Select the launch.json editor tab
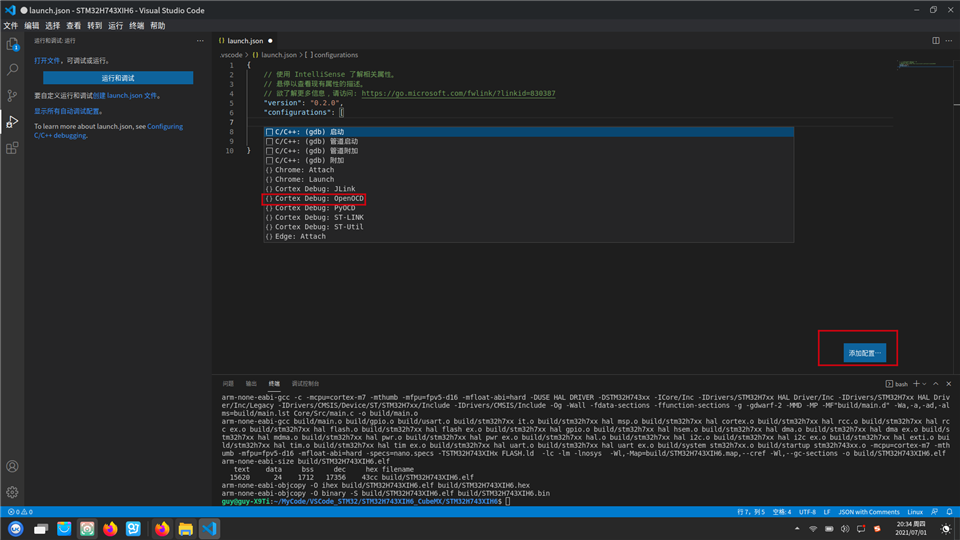This screenshot has height=540, width=960. [x=245, y=41]
